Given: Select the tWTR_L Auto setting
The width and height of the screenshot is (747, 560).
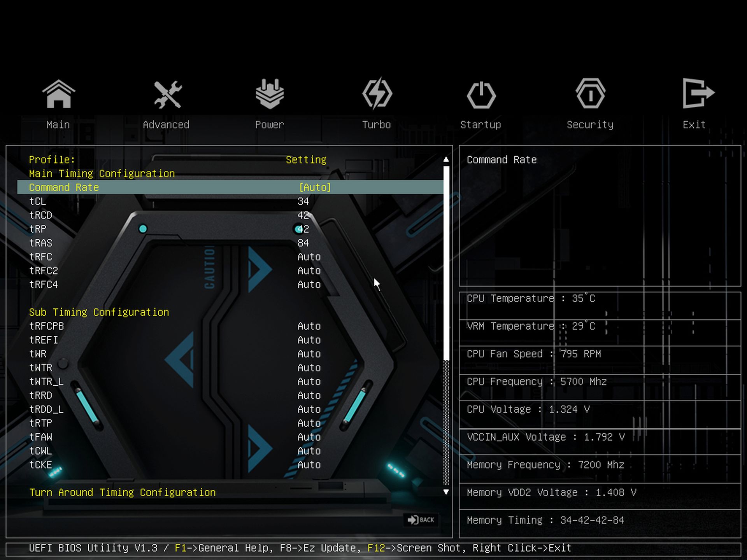Looking at the screenshot, I should [309, 382].
